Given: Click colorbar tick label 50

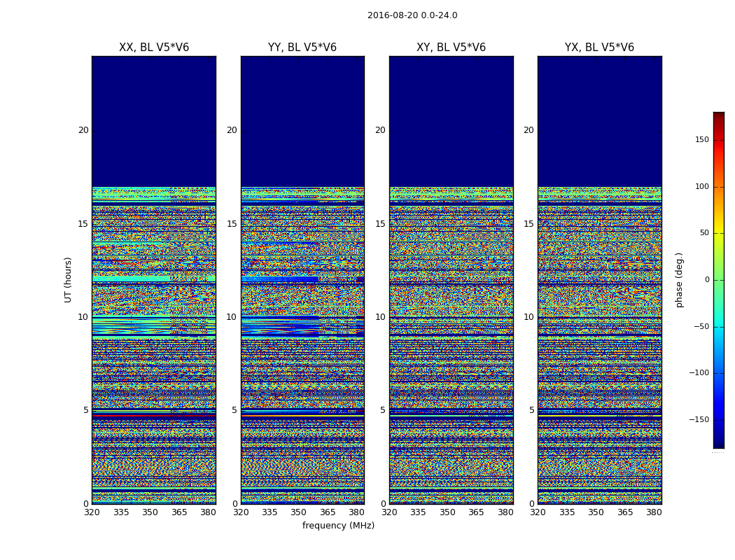Looking at the screenshot, I should pos(704,233).
